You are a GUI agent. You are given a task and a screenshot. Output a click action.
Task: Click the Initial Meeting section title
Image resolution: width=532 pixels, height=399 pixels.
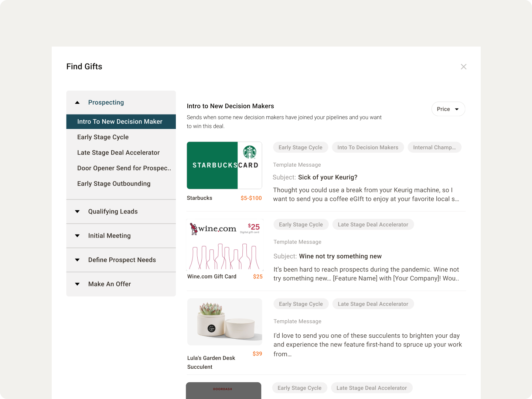tap(109, 236)
